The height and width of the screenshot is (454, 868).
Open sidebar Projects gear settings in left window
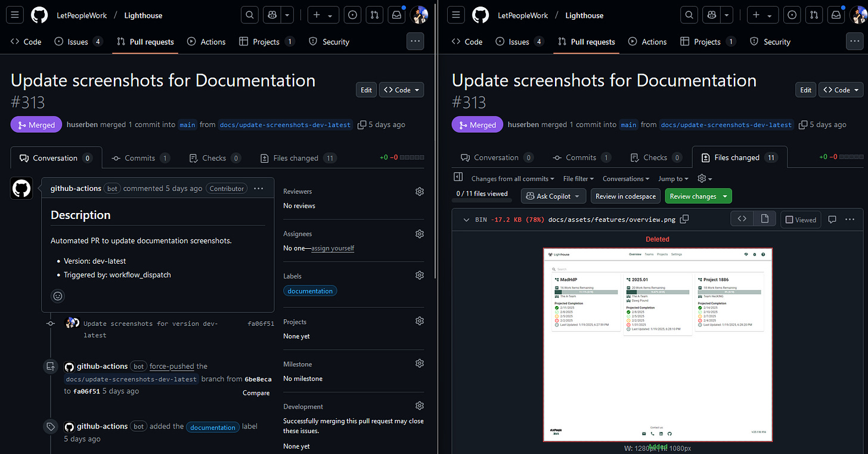[x=420, y=321]
